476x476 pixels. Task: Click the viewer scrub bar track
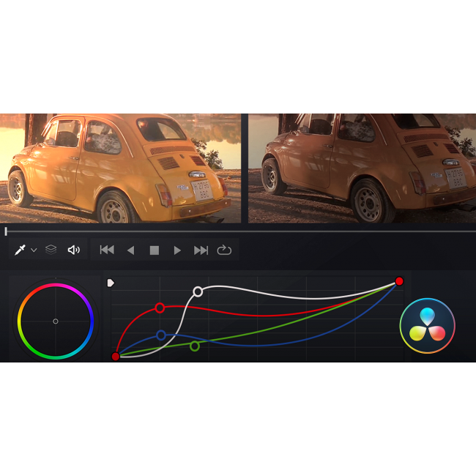(x=241, y=231)
